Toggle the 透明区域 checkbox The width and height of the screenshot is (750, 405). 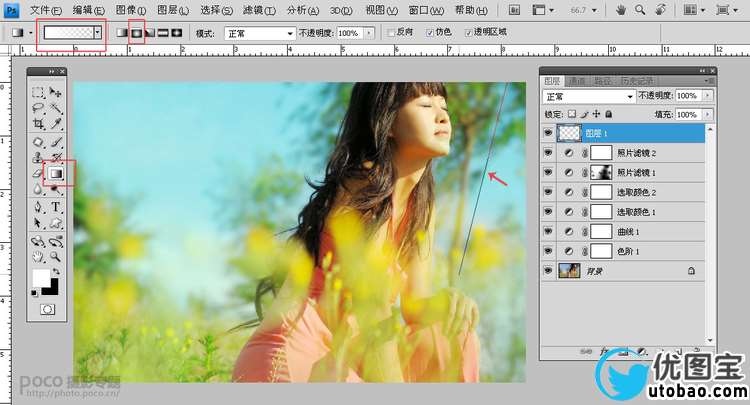click(468, 33)
